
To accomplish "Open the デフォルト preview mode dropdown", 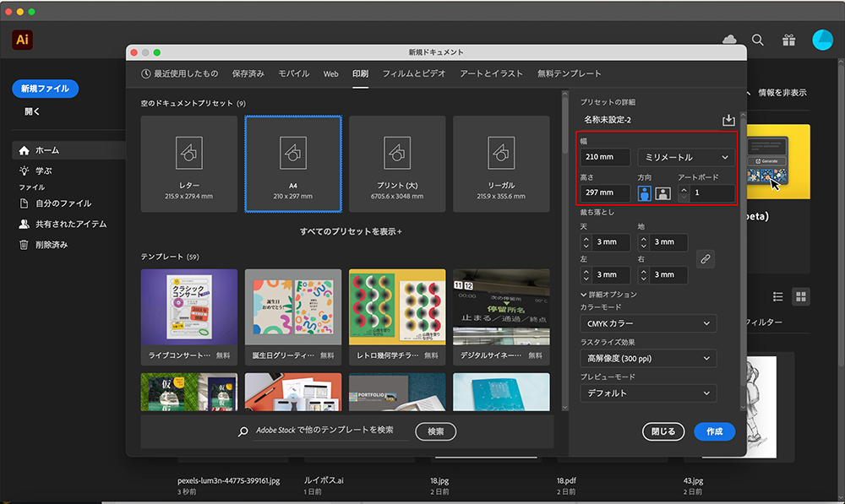I will 648,393.
